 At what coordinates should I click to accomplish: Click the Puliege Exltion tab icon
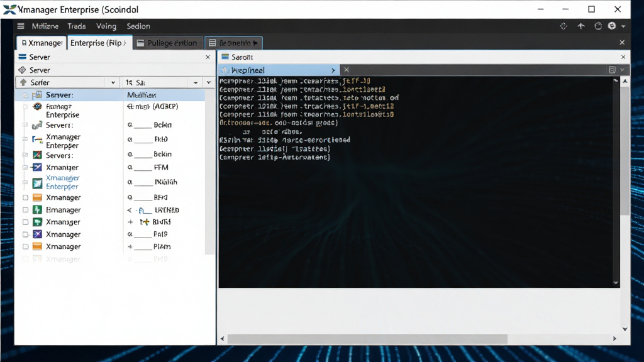(x=140, y=43)
